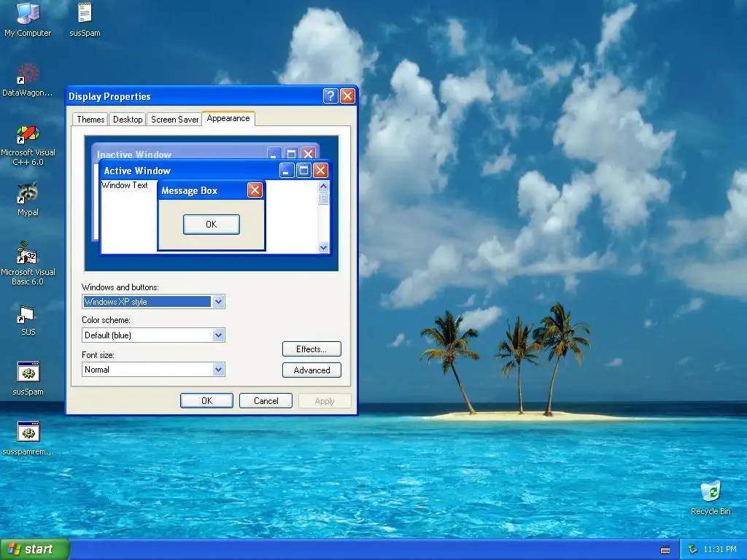Click Cancel in Display Properties
The width and height of the screenshot is (747, 560).
266,401
